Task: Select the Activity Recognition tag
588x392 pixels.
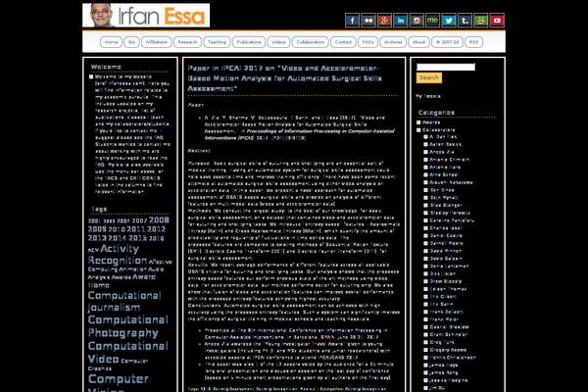Action: coord(118,255)
